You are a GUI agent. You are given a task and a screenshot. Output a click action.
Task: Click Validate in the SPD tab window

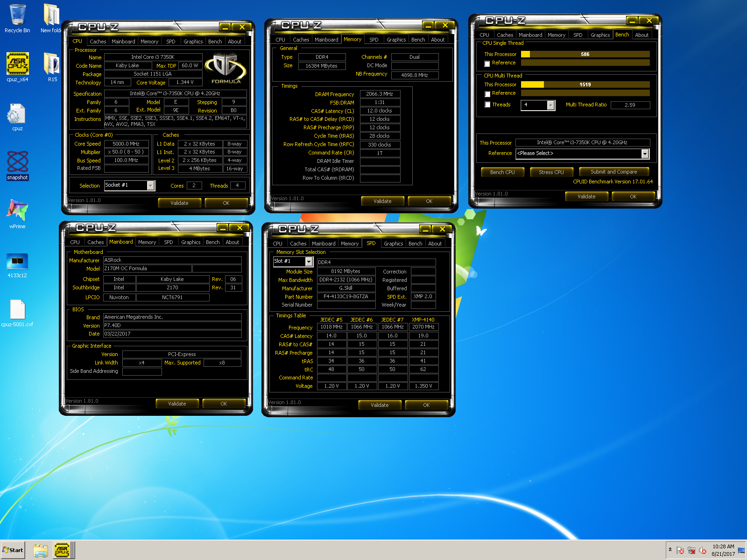click(380, 405)
